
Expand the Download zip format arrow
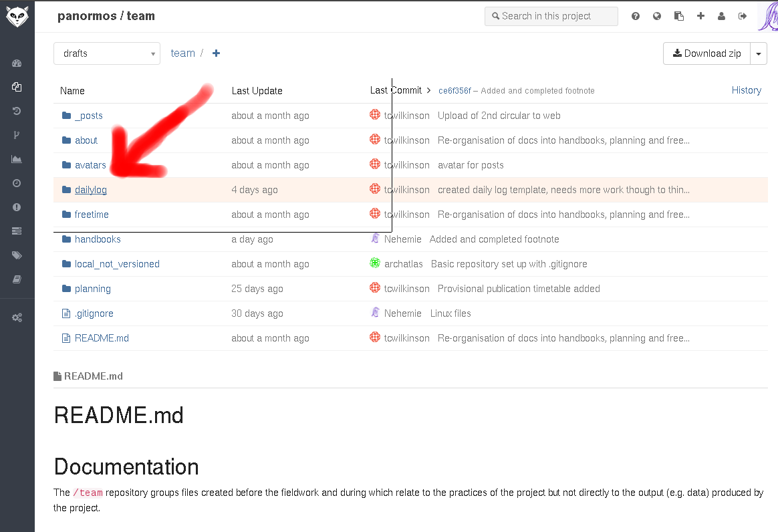759,53
